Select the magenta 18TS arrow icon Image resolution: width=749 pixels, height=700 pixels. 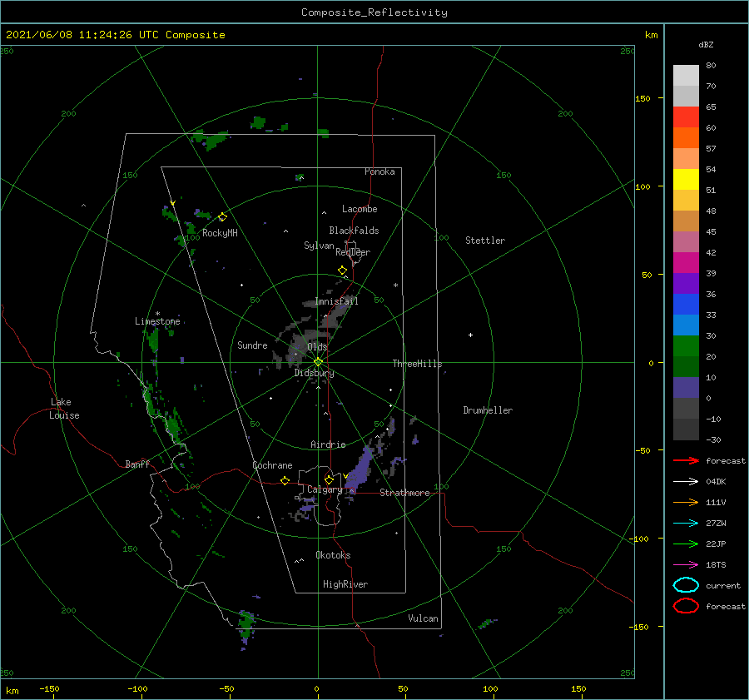[x=686, y=565]
